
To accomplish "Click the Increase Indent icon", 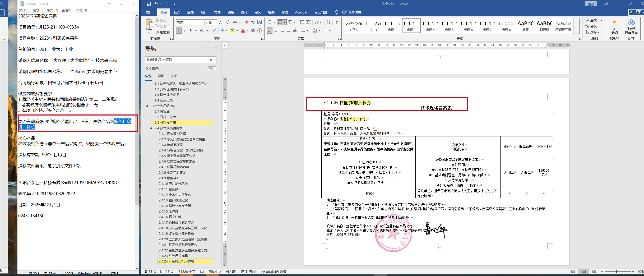I will (x=308, y=22).
